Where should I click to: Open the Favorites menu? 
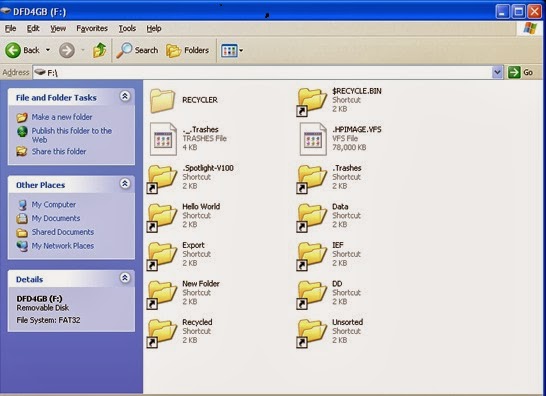point(92,29)
